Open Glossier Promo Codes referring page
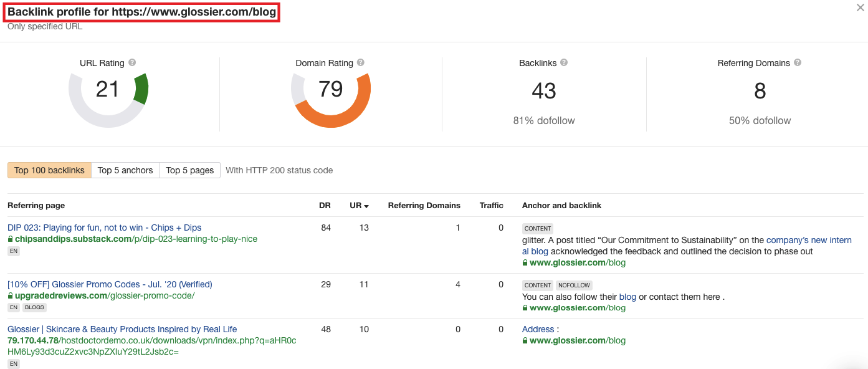 pos(110,284)
